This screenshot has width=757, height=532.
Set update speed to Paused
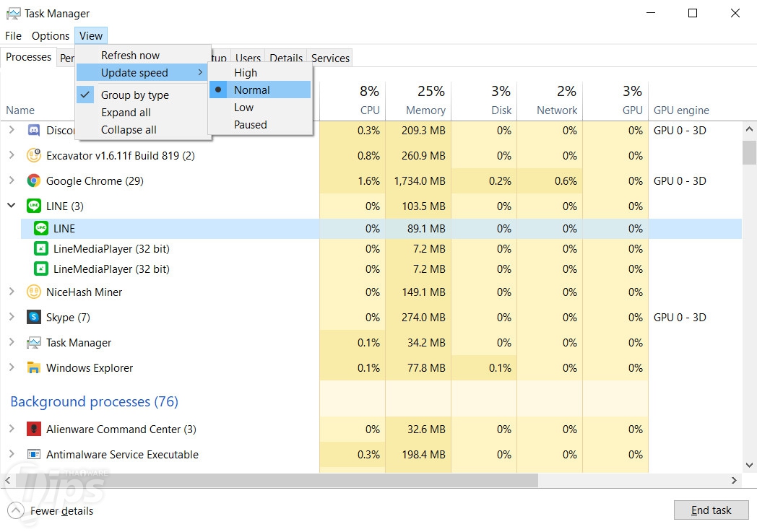point(250,125)
